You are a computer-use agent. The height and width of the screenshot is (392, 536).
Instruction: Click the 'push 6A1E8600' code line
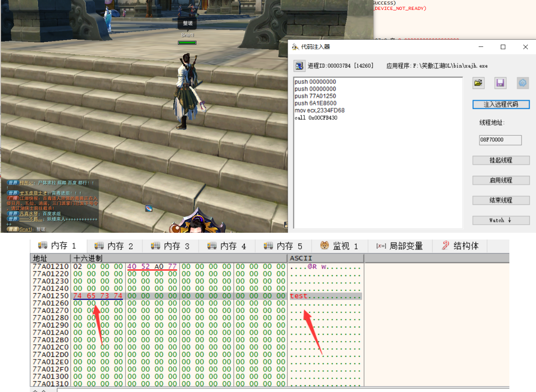click(316, 103)
